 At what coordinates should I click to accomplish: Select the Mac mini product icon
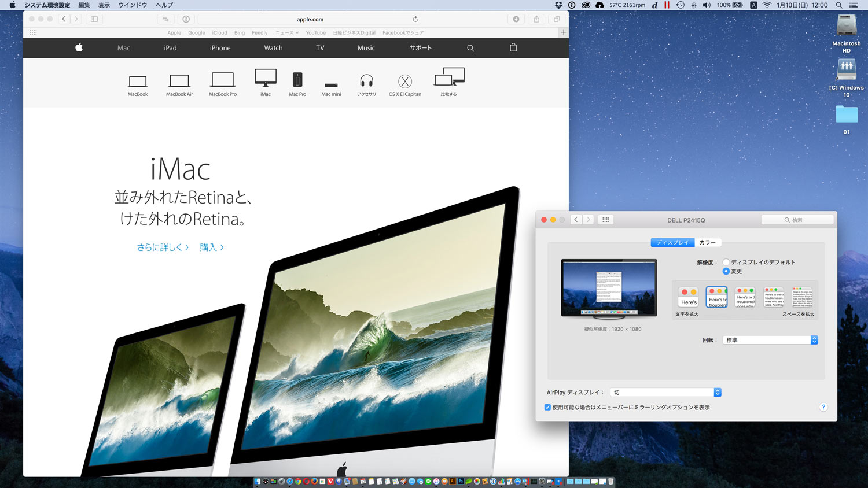pyautogui.click(x=331, y=85)
